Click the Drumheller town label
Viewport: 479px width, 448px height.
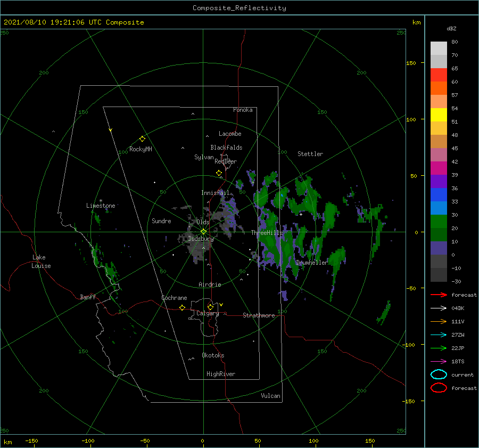pyautogui.click(x=311, y=263)
